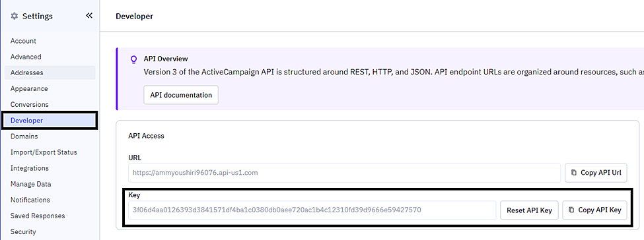Click inside the API URL field
Viewport: 644px width, 240px height.
click(x=344, y=173)
